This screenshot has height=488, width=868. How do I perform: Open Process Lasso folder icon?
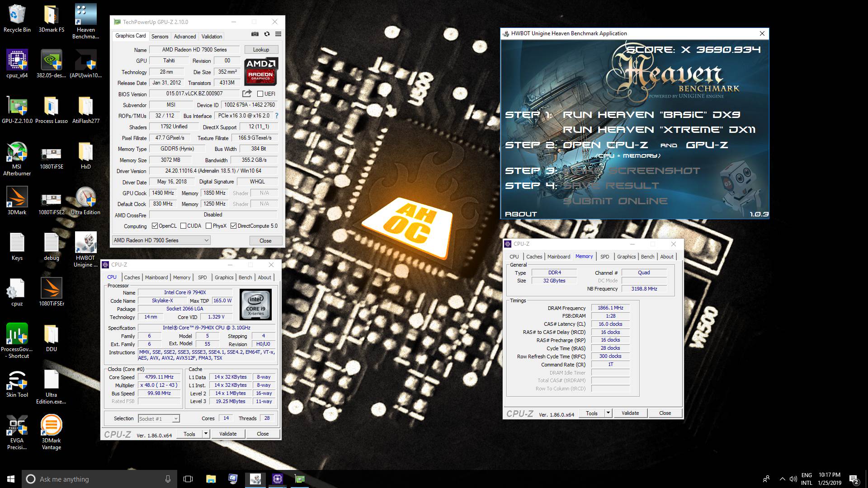[51, 109]
